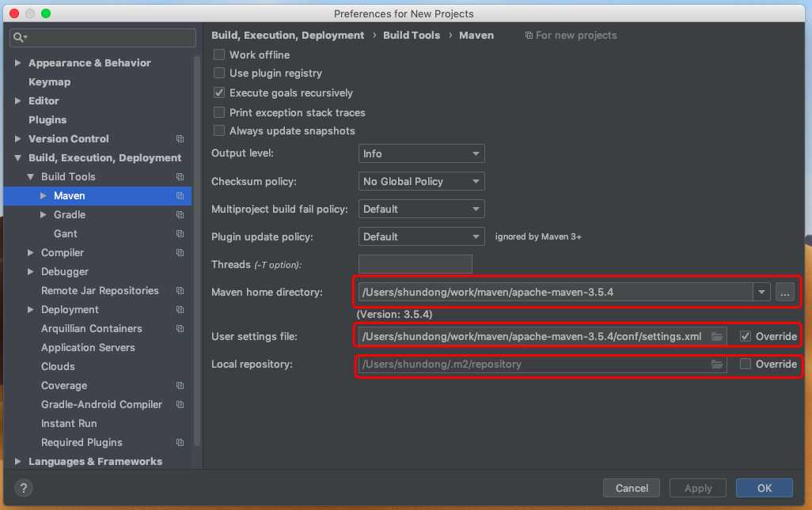This screenshot has height=510, width=812.
Task: Uncheck Execute goals recursively
Action: [219, 93]
